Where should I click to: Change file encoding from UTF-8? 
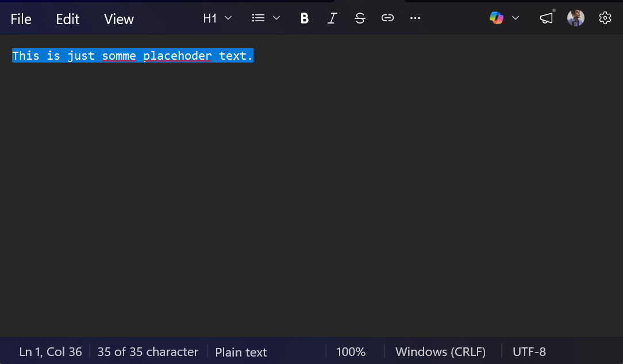click(529, 352)
